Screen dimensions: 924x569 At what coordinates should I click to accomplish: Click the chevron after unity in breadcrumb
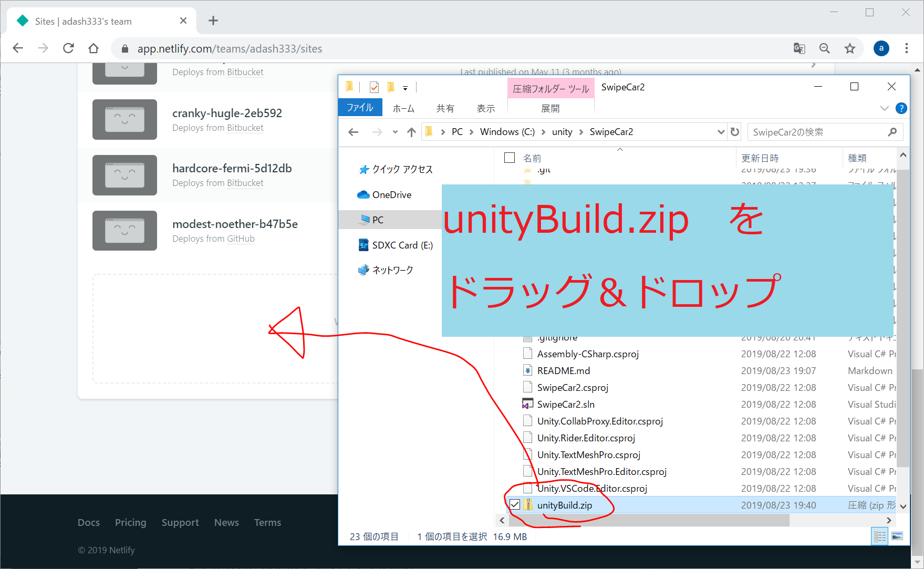tap(581, 132)
